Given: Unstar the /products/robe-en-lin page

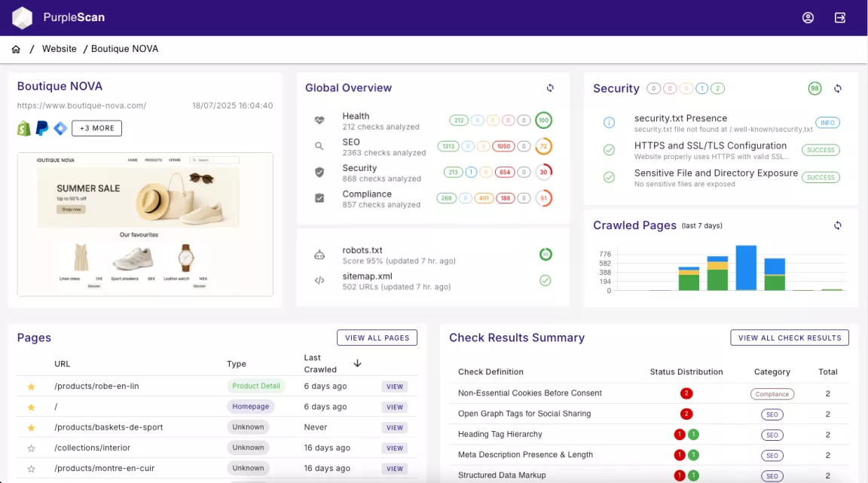Looking at the screenshot, I should [31, 387].
